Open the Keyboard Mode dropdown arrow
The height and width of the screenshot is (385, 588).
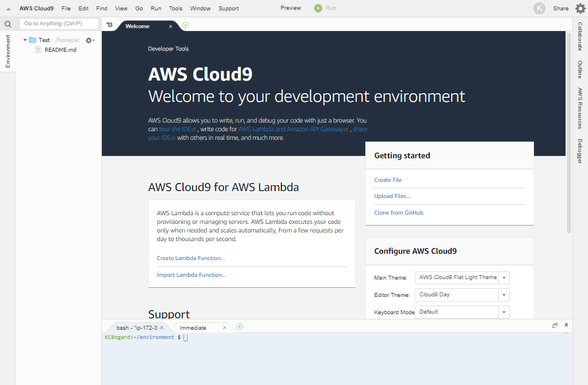pos(504,312)
